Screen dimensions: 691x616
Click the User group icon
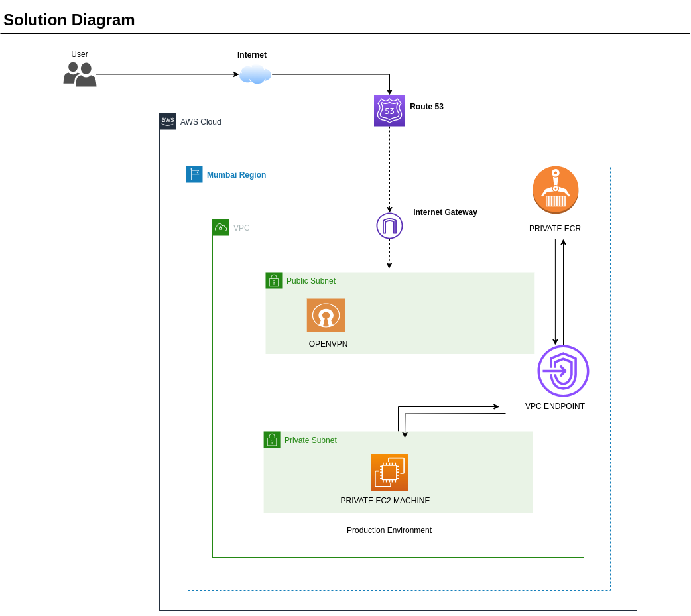[x=80, y=74]
